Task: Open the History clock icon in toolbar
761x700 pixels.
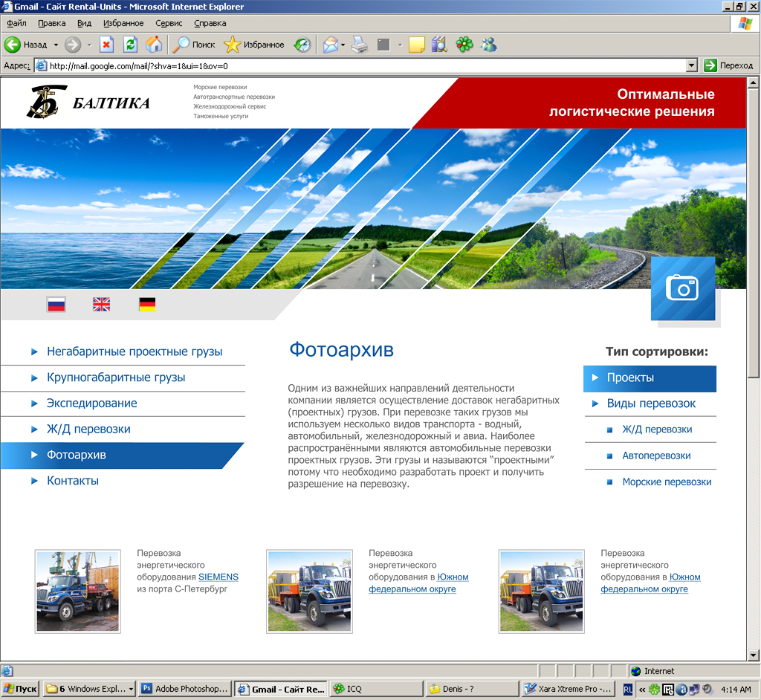Action: [302, 45]
